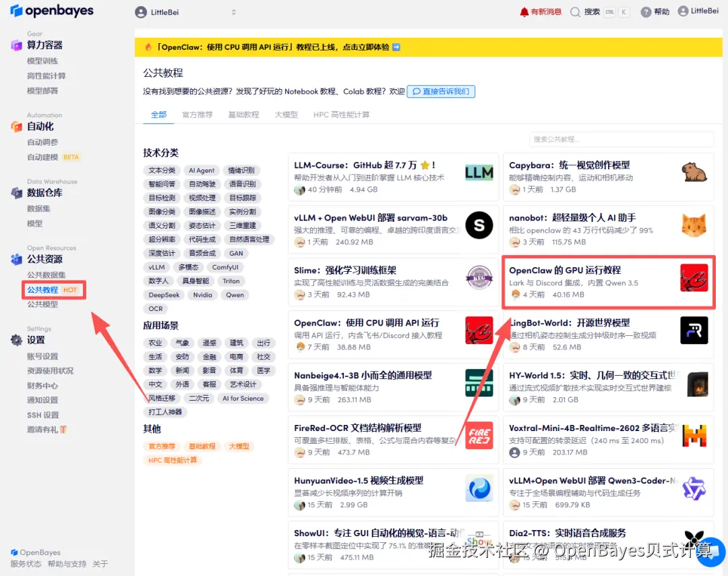This screenshot has height=576, width=728.
Task: Click the 公共资源 cube icon in sidebar
Action: [16, 260]
